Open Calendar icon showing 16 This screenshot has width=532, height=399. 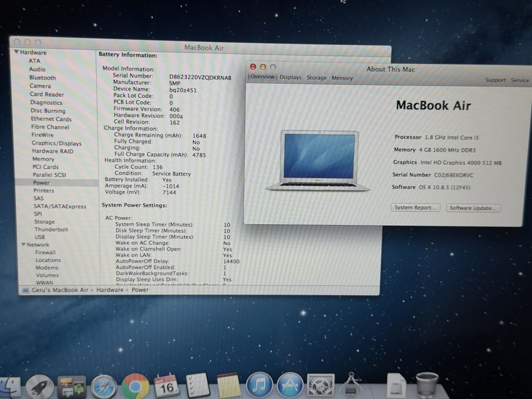click(x=166, y=385)
